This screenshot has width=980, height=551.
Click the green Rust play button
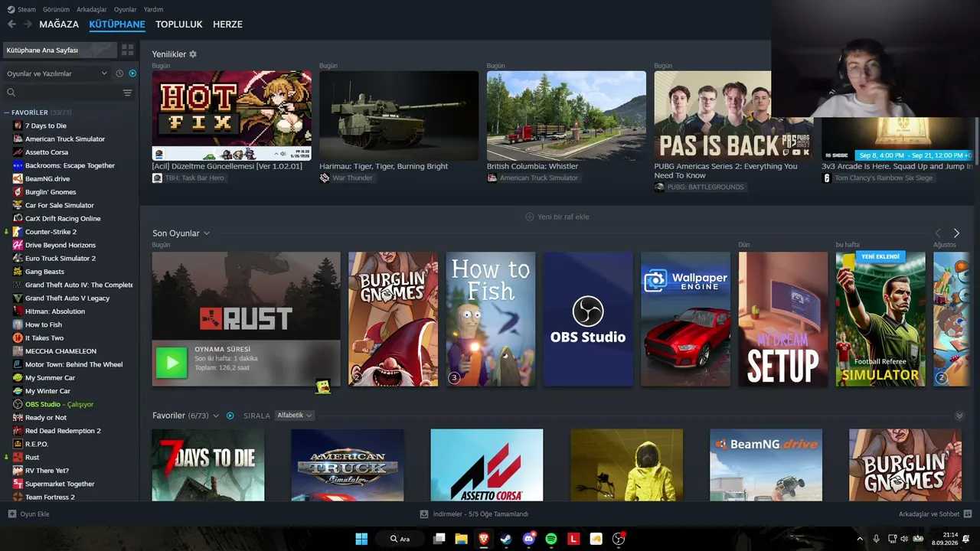coord(171,363)
